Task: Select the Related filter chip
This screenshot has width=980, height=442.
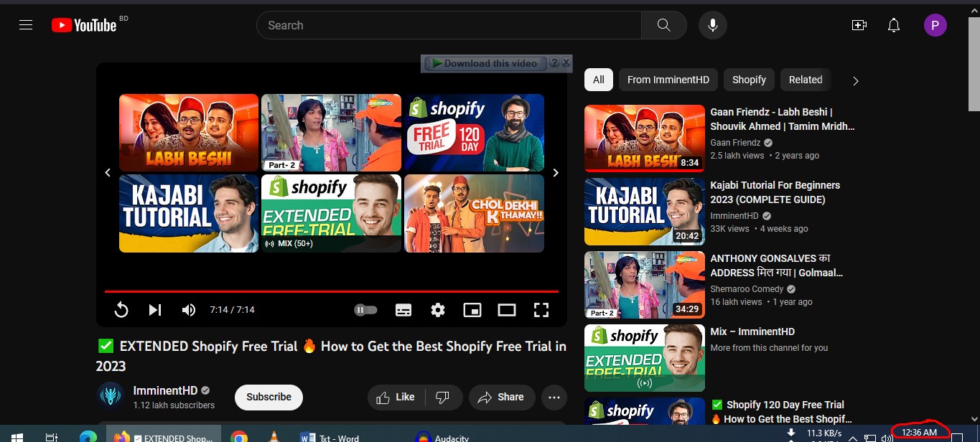Action: click(806, 80)
